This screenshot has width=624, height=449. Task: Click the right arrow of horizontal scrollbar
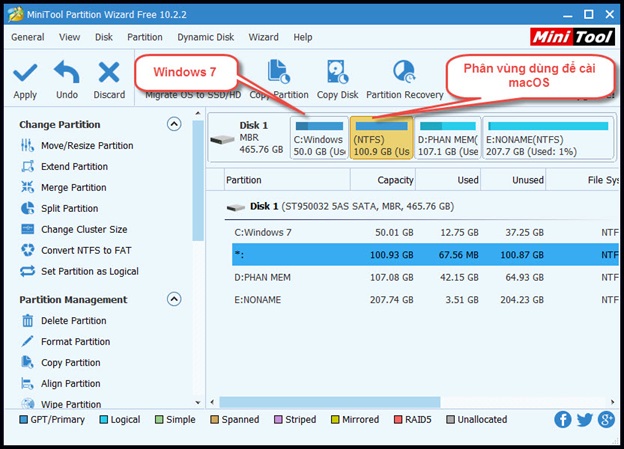pos(612,402)
